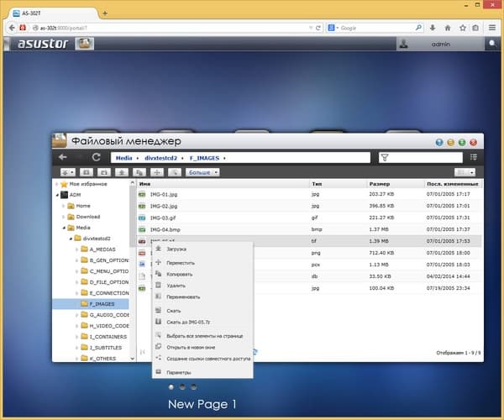Click the browser bookmarks list icon

click(475, 28)
